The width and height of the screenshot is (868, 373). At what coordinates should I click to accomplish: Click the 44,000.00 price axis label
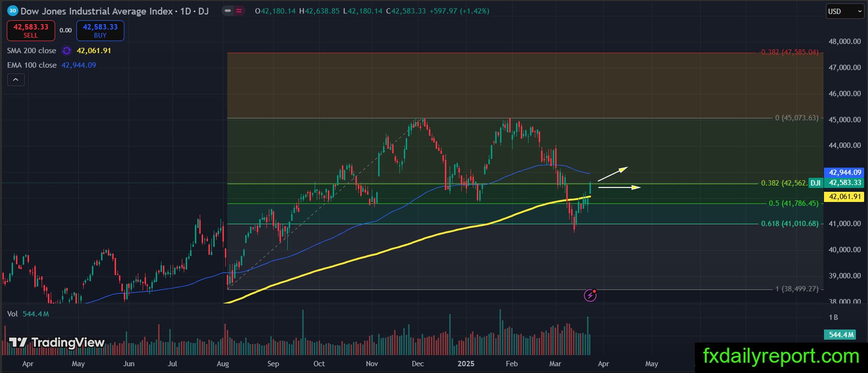[x=844, y=145]
